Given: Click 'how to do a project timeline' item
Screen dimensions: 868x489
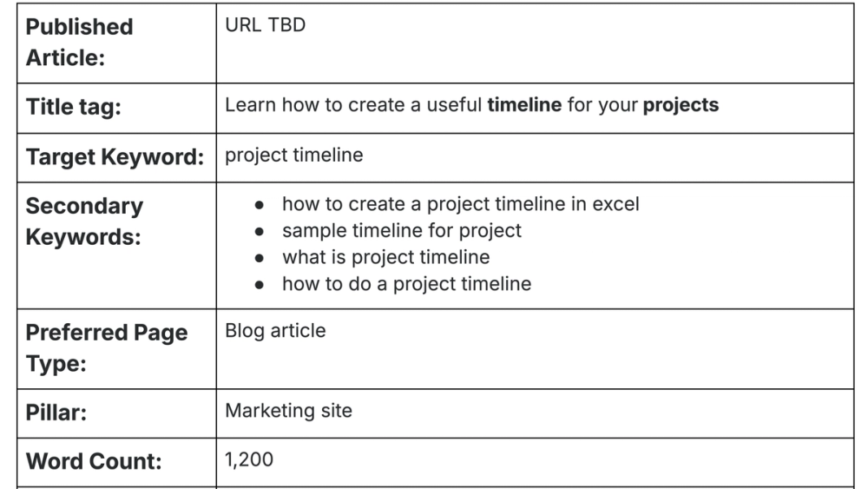Looking at the screenshot, I should 407,284.
